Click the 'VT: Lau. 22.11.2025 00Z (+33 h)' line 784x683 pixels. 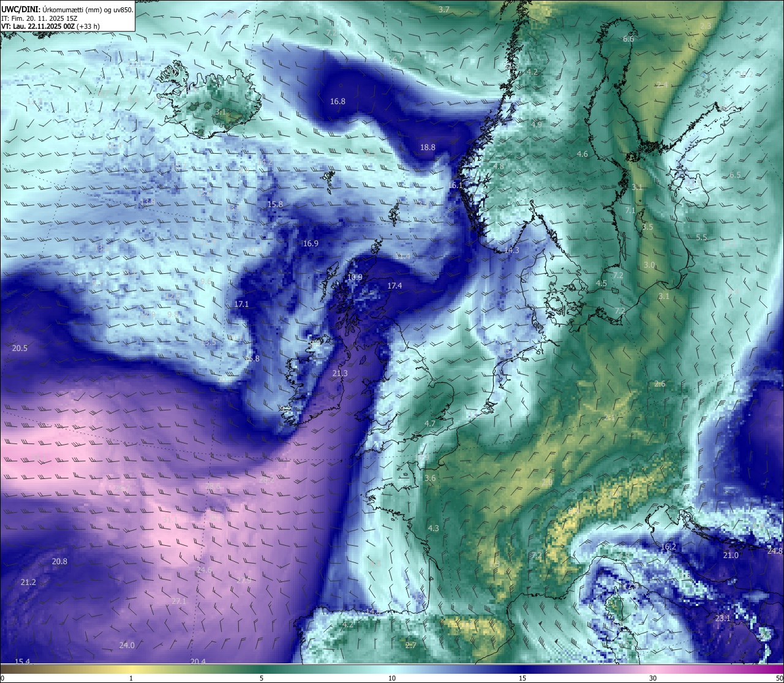pos(50,27)
